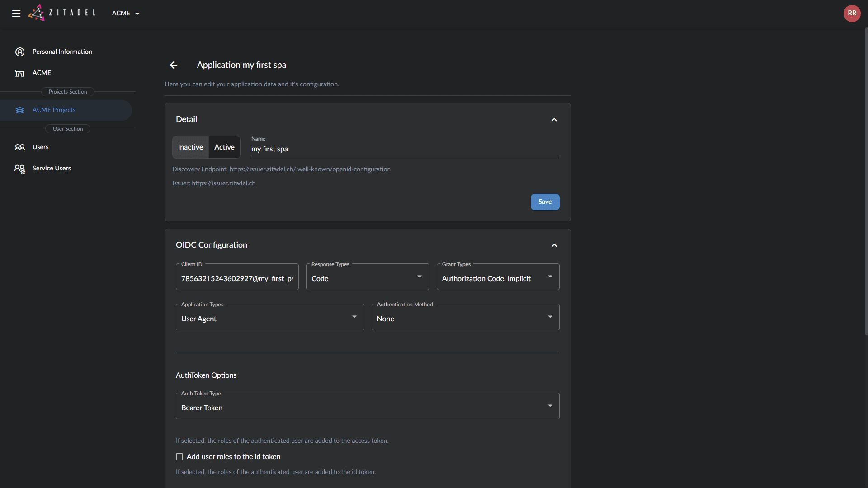Set application state to Active

point(224,147)
